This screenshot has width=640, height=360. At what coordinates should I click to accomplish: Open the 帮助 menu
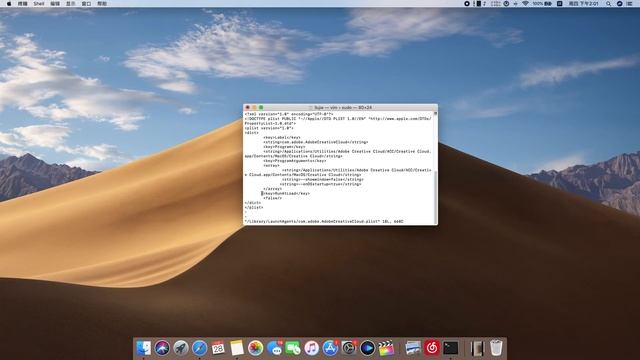coord(102,4)
